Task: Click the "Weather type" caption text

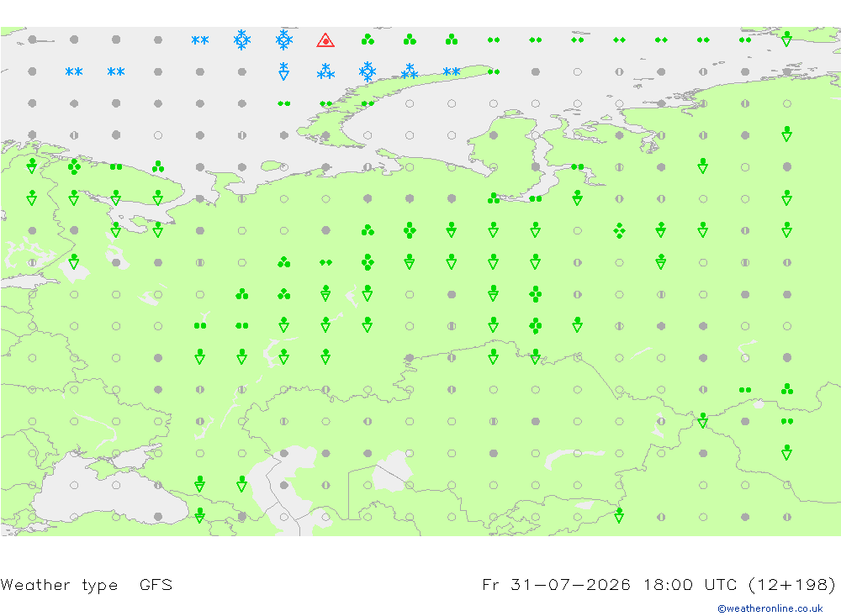Action: pos(59,584)
